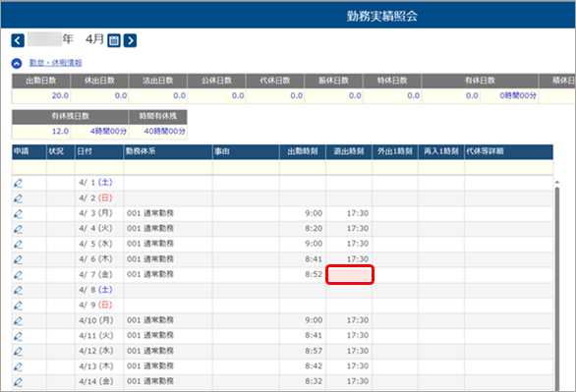The width and height of the screenshot is (576, 392).
Task: Click the 代休等詳細 column header
Action: pos(509,151)
